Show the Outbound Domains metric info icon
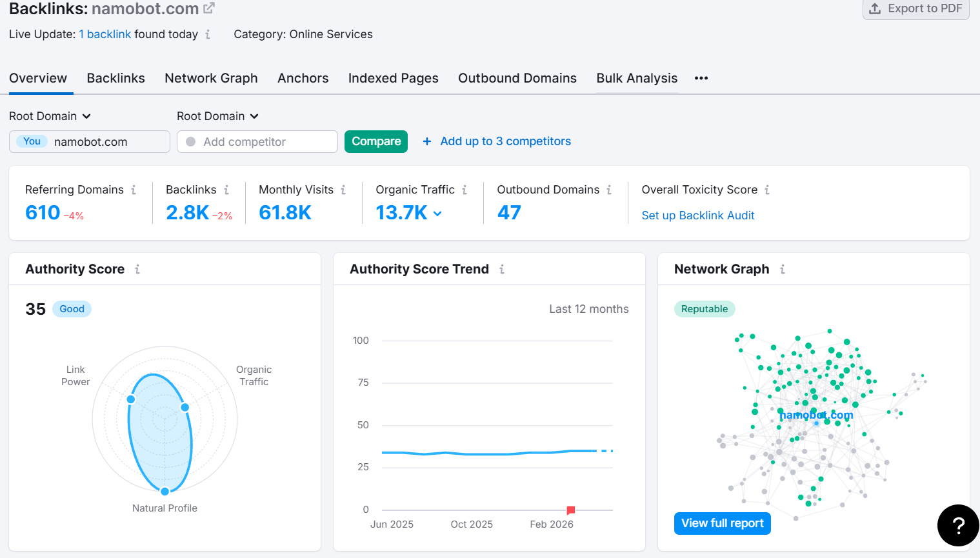The image size is (980, 558). [609, 190]
